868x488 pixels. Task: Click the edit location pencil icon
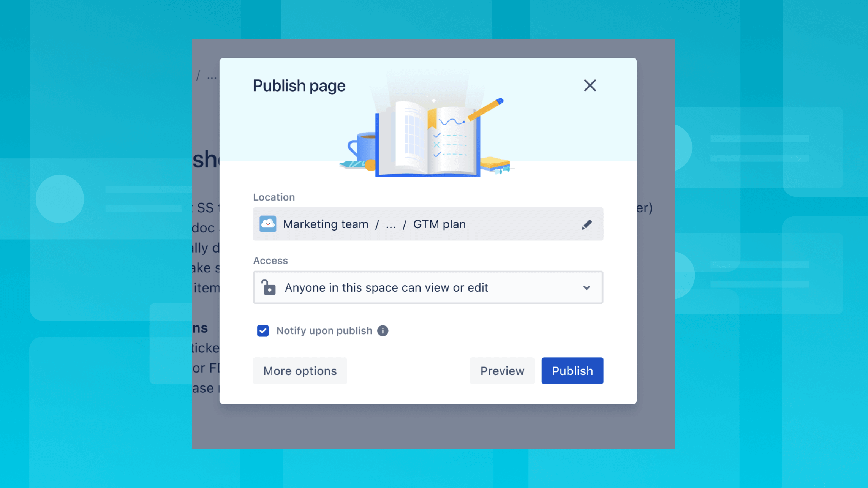(586, 224)
